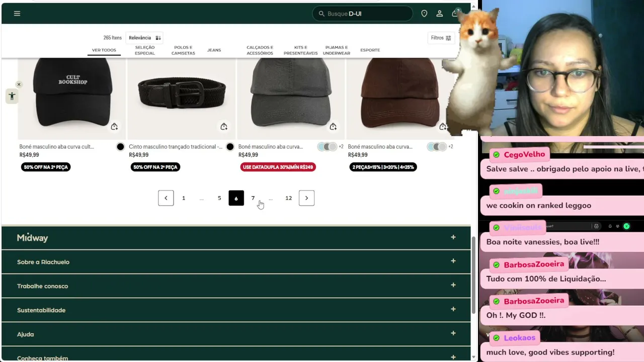Open the POLOS E CAMISETAS tab

coord(183,50)
